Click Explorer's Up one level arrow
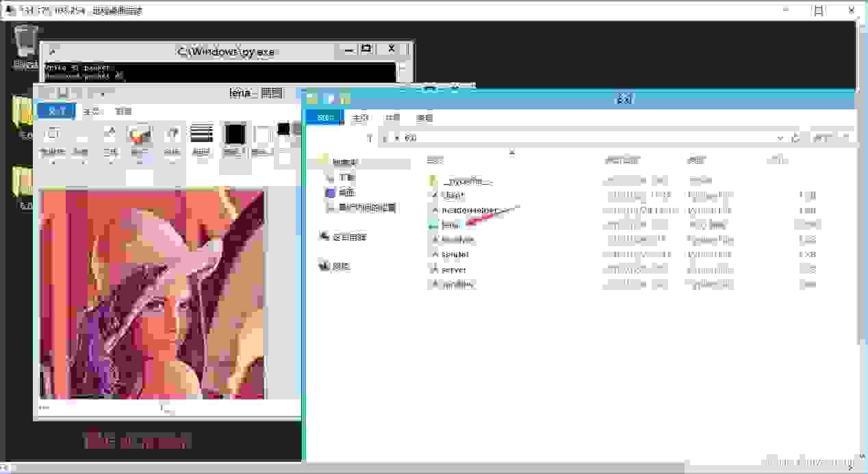The image size is (868, 474). tap(369, 138)
